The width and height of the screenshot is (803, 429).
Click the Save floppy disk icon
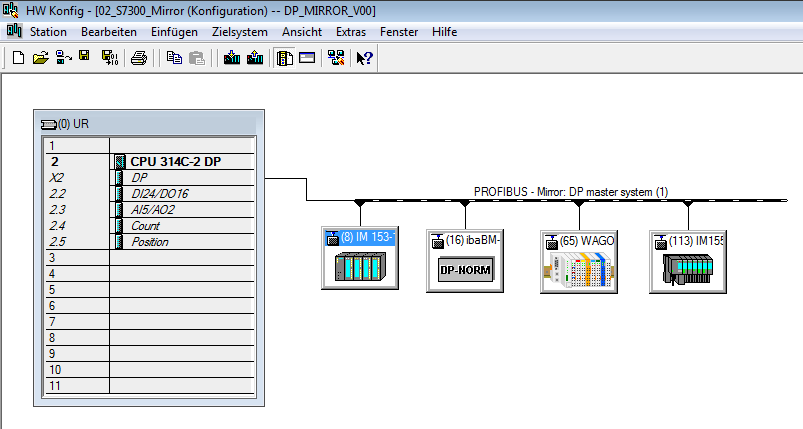point(85,58)
